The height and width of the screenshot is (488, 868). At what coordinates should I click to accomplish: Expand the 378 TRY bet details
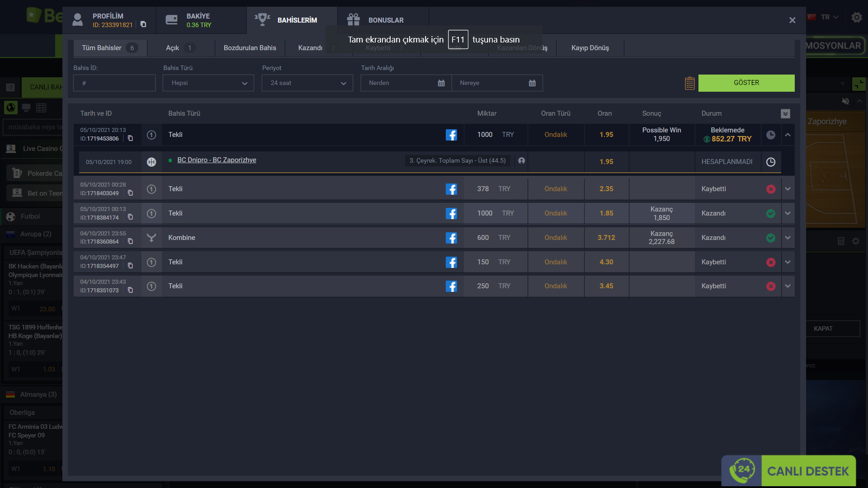tap(788, 189)
